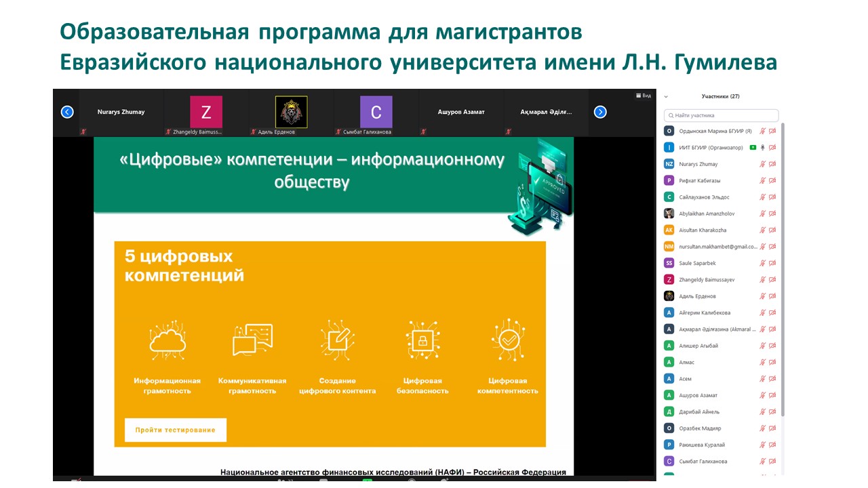This screenshot has width=868, height=488.
Task: Click the camera-off icon for ИИТ БГУИР (Организатор)
Action: tap(772, 148)
